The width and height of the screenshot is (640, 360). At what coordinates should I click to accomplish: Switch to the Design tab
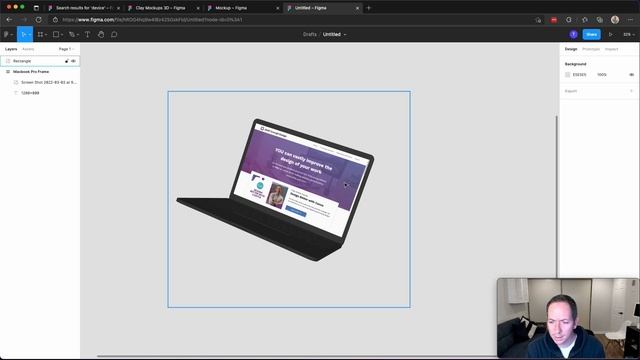pos(571,49)
